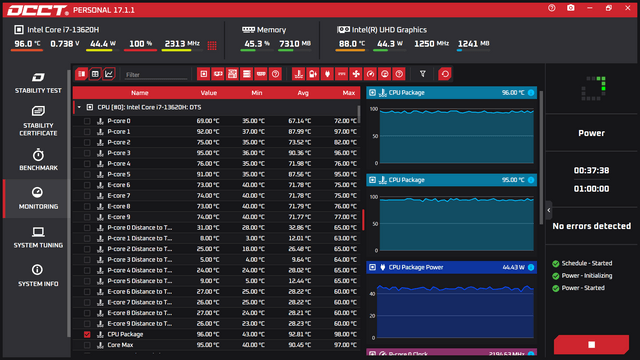Select the Monitoring section
This screenshot has height=360, width=640.
tap(38, 199)
